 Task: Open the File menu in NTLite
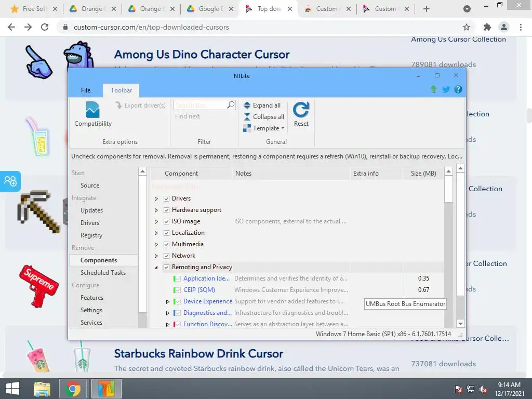click(x=86, y=90)
